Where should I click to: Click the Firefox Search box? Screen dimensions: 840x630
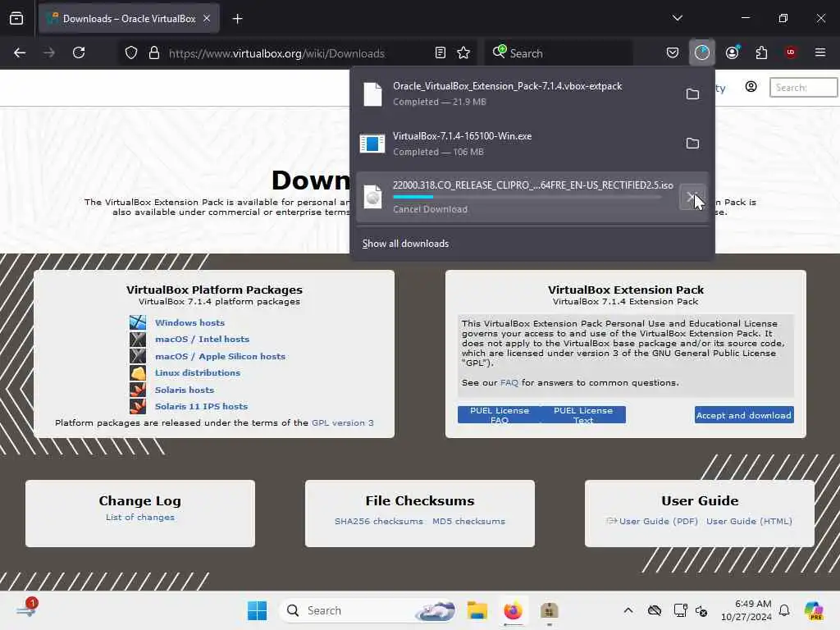click(558, 53)
